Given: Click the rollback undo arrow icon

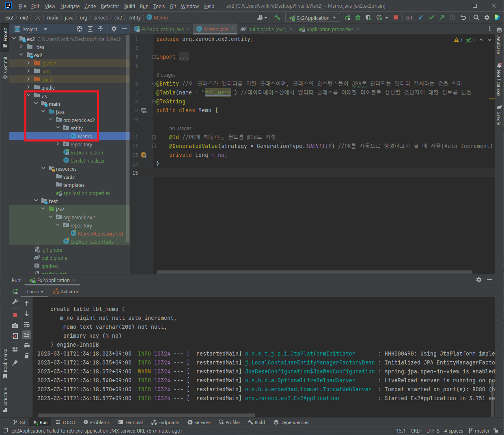Looking at the screenshot, I should coord(463,17).
